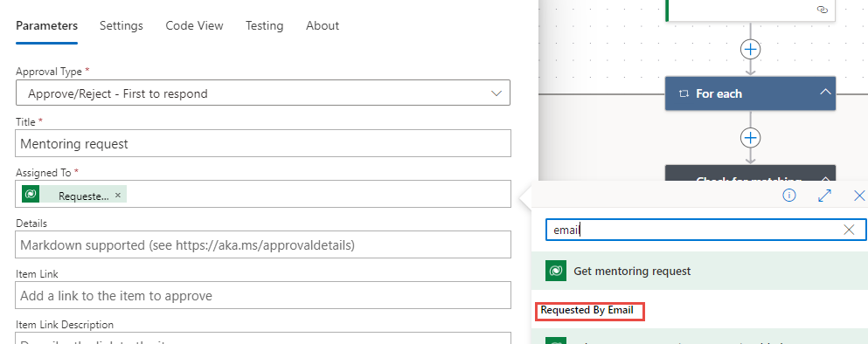Add a step above the For each node

click(750, 49)
